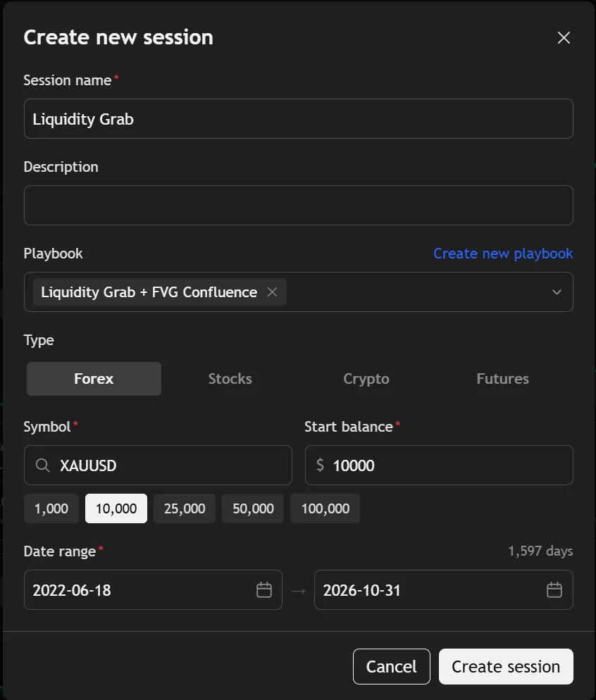596x700 pixels.
Task: Switch type to Crypto
Action: point(366,379)
